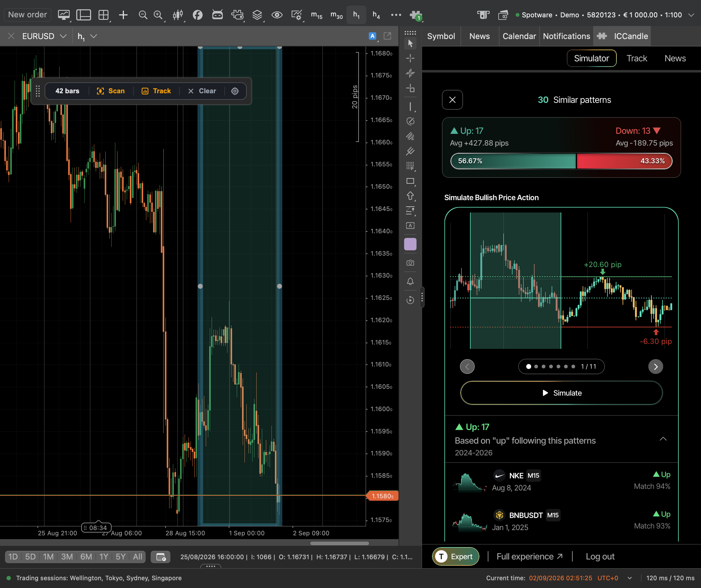
Task: Open the Calendar tab
Action: tap(519, 36)
